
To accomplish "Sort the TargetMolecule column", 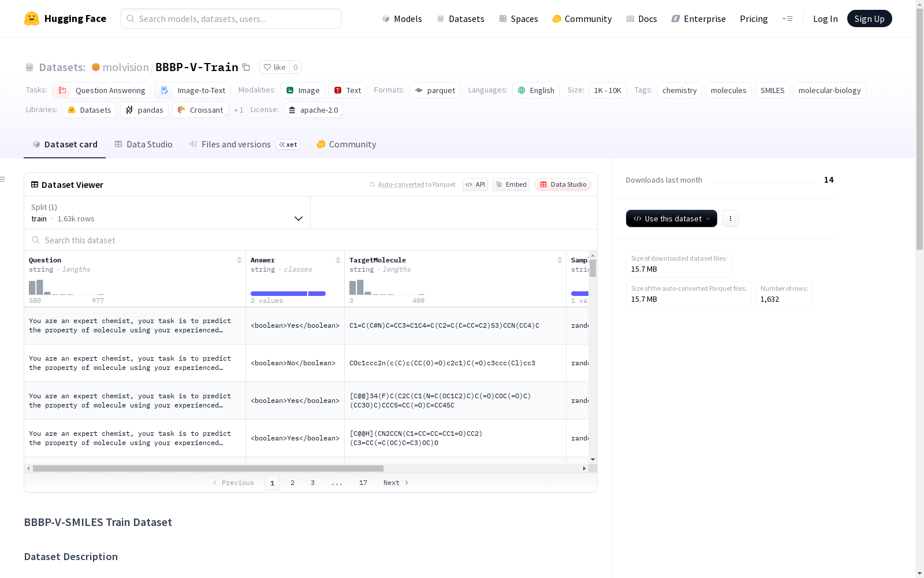I will pyautogui.click(x=560, y=260).
